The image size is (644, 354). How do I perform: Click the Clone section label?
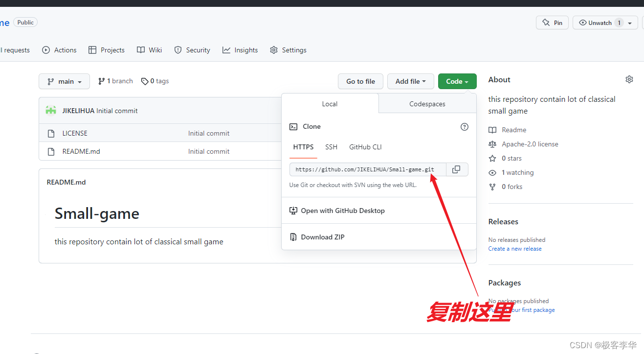pyautogui.click(x=311, y=126)
